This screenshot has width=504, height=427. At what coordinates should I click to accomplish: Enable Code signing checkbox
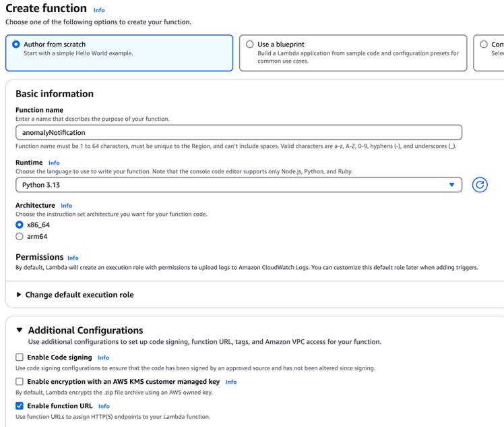click(20, 358)
